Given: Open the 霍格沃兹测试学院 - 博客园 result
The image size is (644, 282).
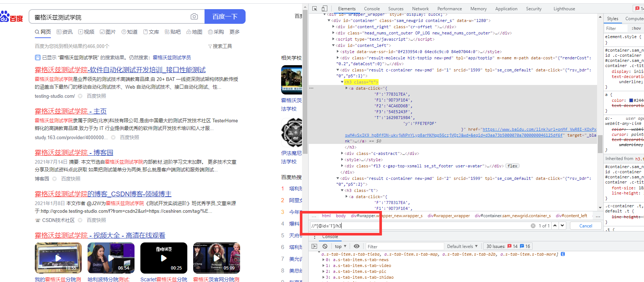Looking at the screenshot, I should [74, 152].
